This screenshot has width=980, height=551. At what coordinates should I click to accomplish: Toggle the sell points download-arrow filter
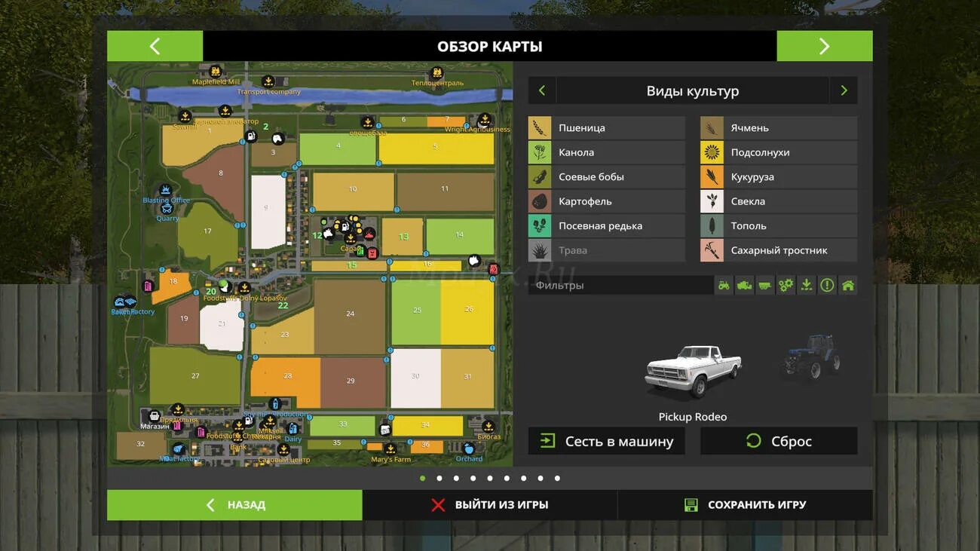pos(807,285)
